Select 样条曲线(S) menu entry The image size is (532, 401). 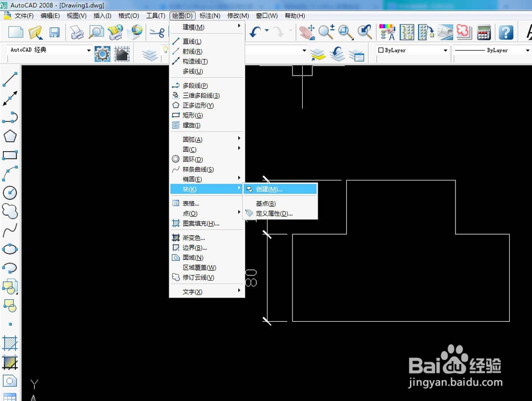(x=207, y=169)
